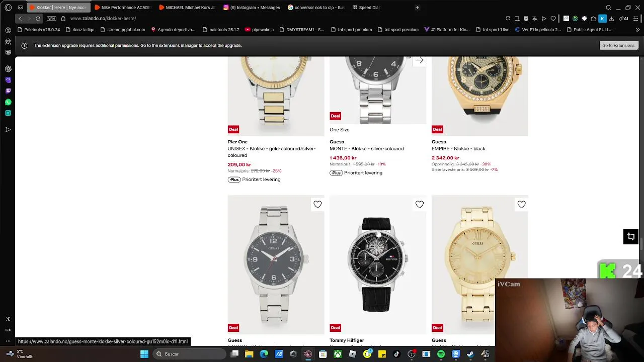Open Steam from taskbar
The width and height of the screenshot is (644, 362).
tap(470, 354)
